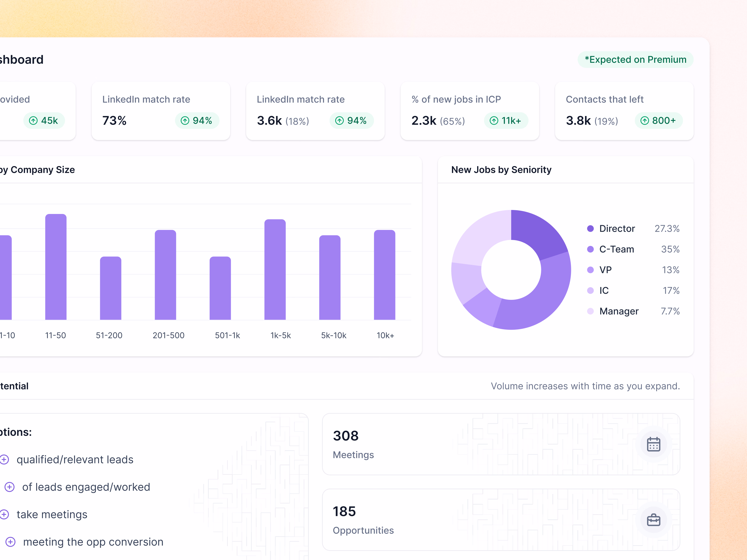Click the qualified/relevant leads text
Viewport: 747px width, 560px height.
click(x=75, y=459)
